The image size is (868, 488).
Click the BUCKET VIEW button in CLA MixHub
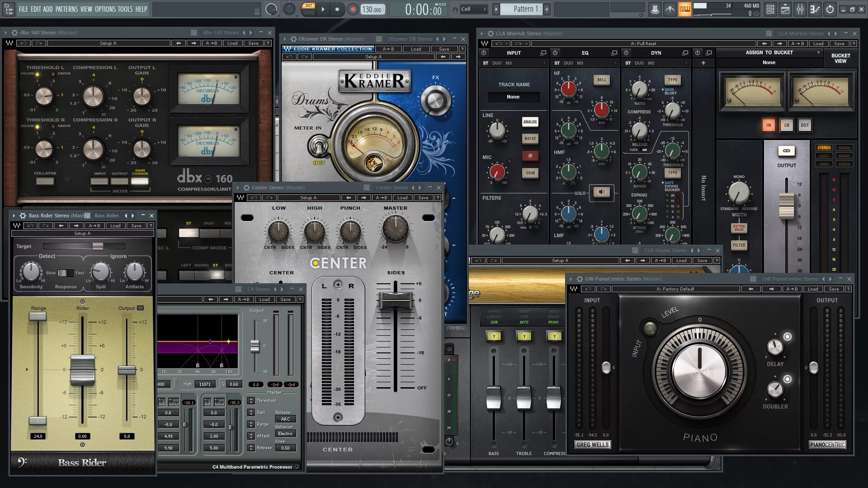(x=840, y=58)
